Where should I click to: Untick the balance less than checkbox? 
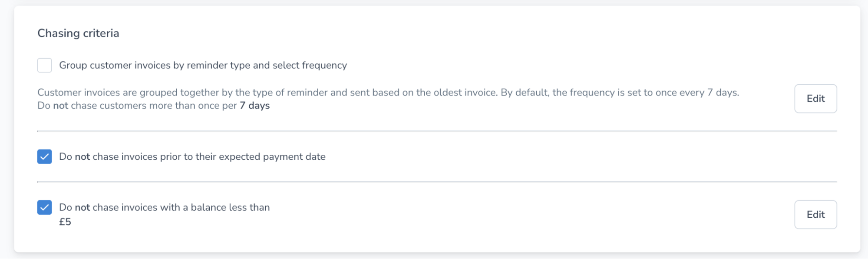point(44,207)
